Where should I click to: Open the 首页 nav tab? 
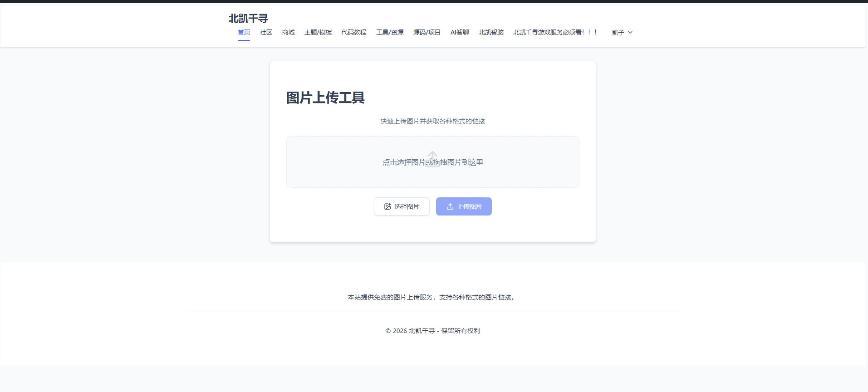[244, 32]
